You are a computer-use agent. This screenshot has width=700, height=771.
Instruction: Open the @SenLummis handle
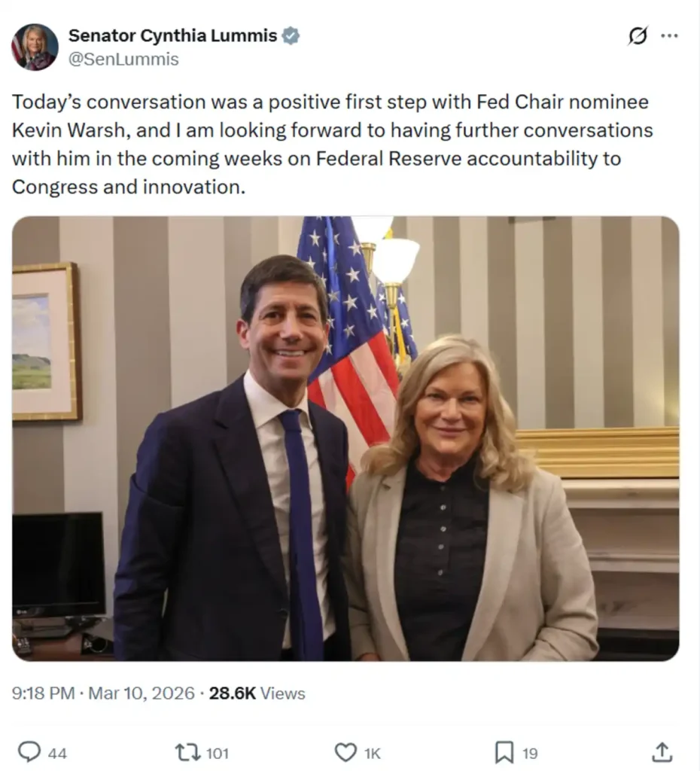point(123,59)
